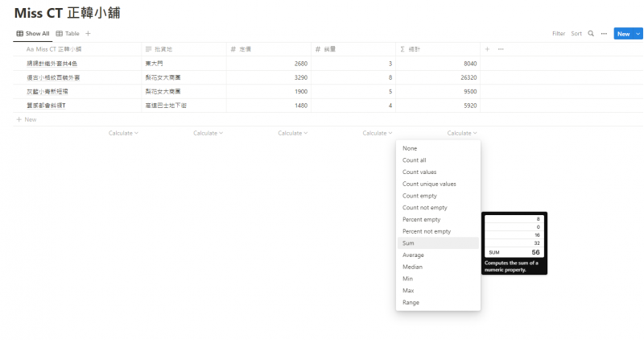This screenshot has width=644, height=340.
Task: Click the Miss CT 正韓小舖 page title
Action: (x=68, y=13)
